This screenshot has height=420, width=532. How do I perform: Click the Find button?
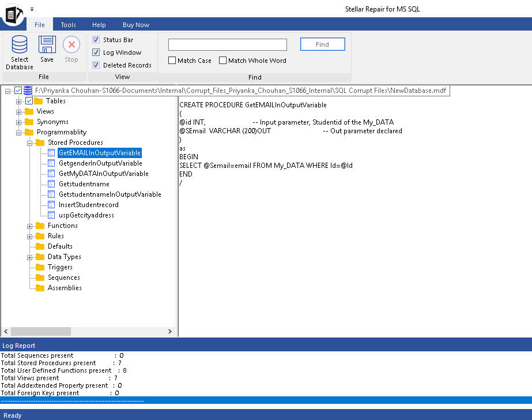pyautogui.click(x=322, y=44)
